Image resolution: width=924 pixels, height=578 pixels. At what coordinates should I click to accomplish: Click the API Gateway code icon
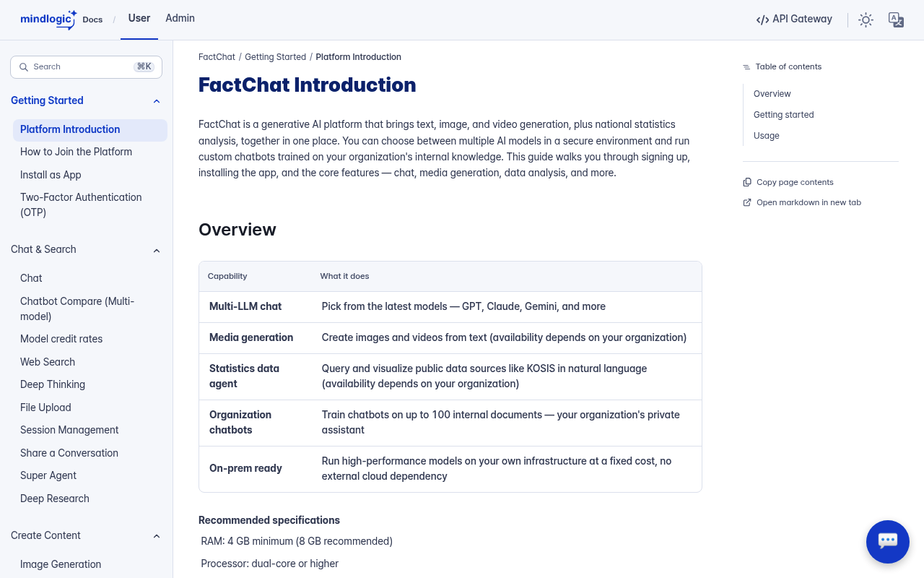pos(762,20)
